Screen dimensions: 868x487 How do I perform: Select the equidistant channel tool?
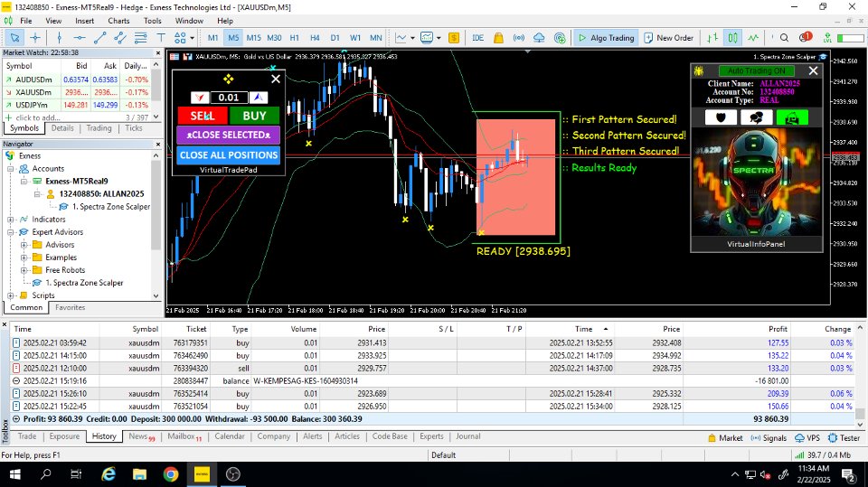120,38
